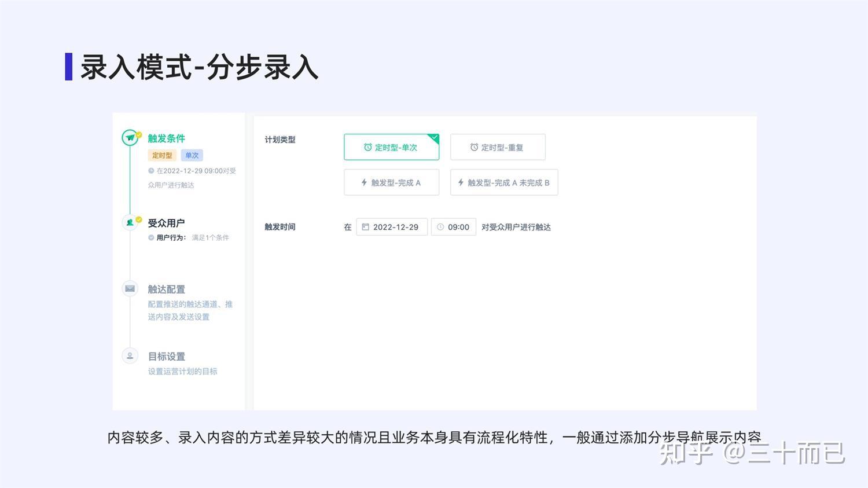The height and width of the screenshot is (488, 868).
Task: Click the clock icon in time field
Action: 440,227
